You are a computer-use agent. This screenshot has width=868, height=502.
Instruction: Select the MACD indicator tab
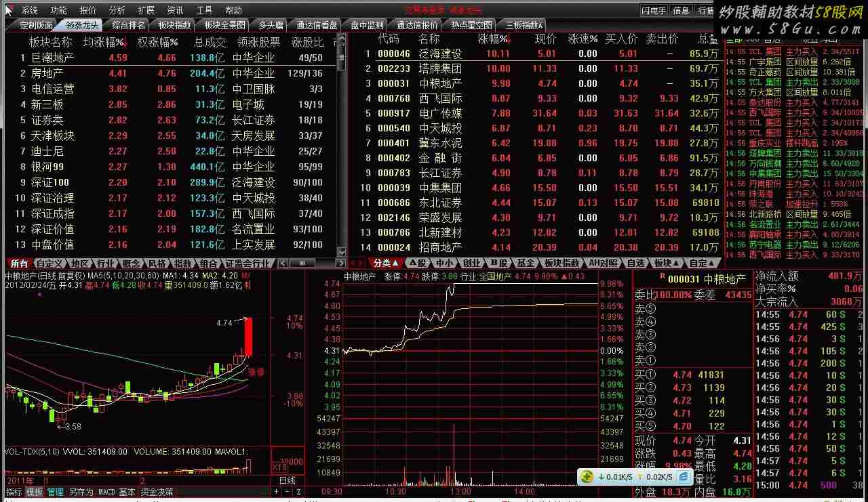[x=106, y=492]
